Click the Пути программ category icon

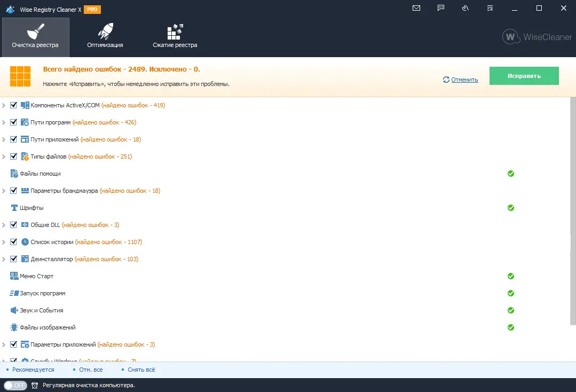[x=25, y=122]
